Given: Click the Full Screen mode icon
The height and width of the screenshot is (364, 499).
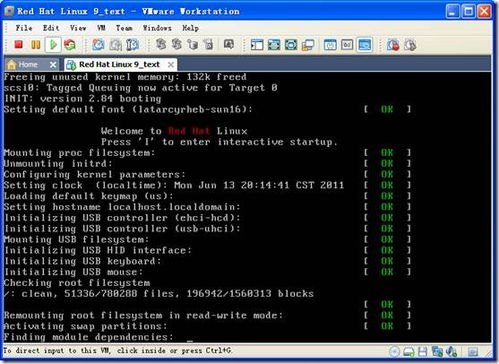Looking at the screenshot, I should [x=291, y=45].
